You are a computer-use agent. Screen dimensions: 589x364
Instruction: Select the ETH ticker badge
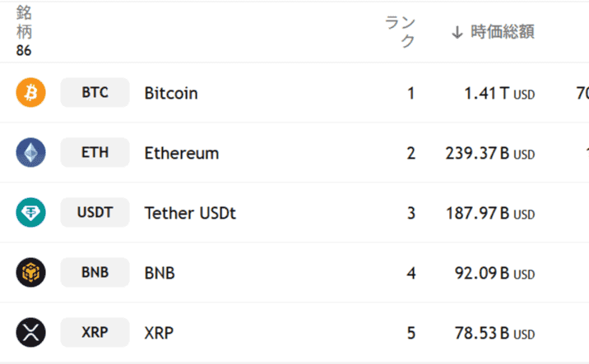(95, 152)
